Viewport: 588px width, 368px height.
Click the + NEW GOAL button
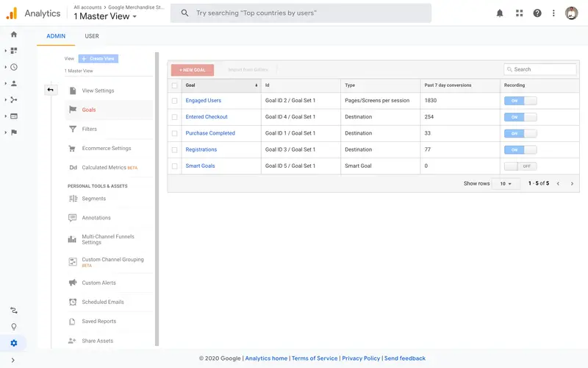pos(193,70)
